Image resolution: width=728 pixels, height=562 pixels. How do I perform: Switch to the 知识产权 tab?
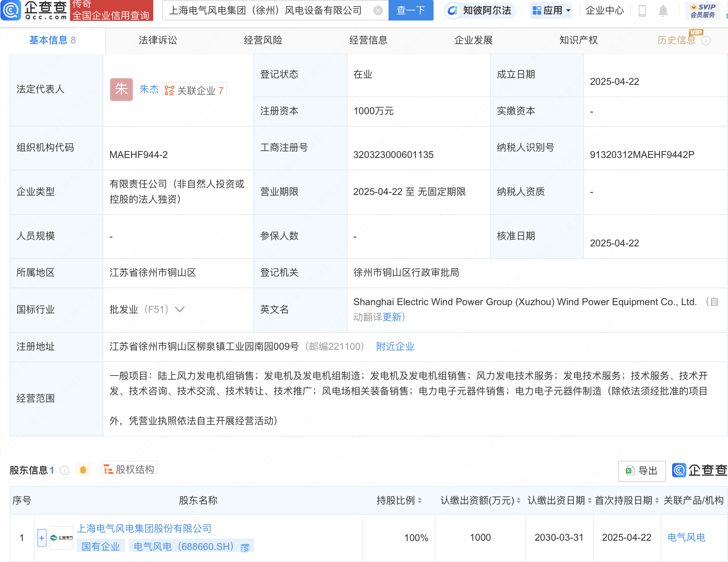point(578,40)
